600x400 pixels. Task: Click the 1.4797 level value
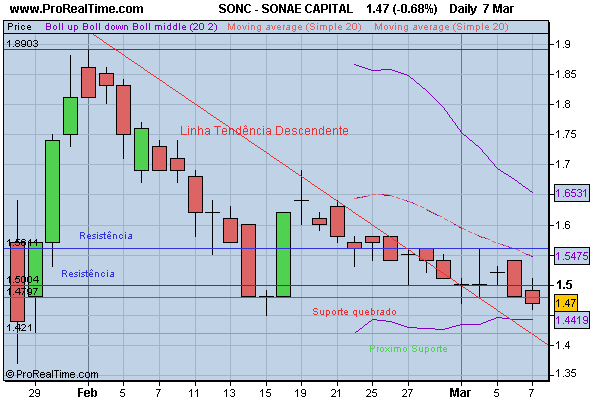23,292
